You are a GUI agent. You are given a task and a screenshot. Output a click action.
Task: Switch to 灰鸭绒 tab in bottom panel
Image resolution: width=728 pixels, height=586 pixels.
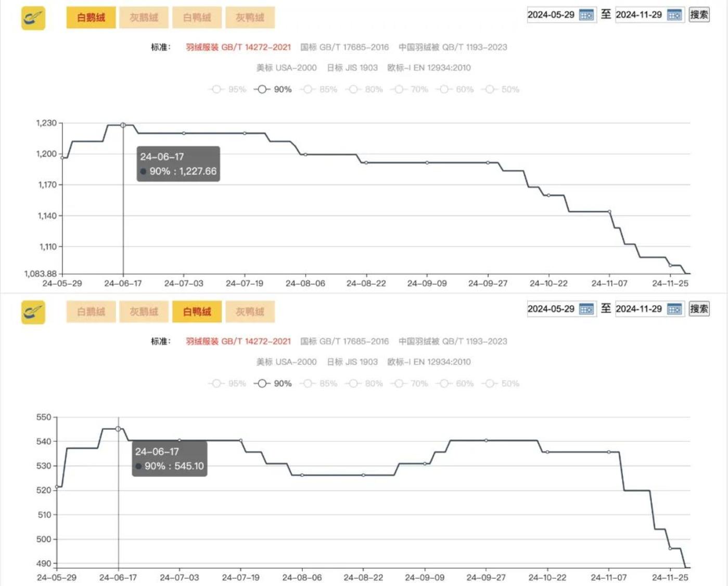250,312
